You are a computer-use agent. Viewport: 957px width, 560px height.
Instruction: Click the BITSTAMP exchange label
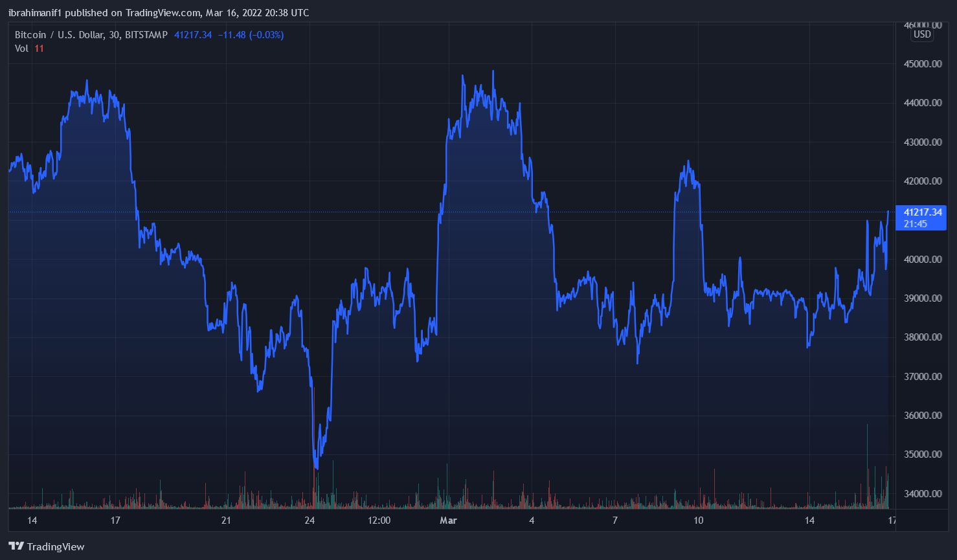tap(146, 35)
